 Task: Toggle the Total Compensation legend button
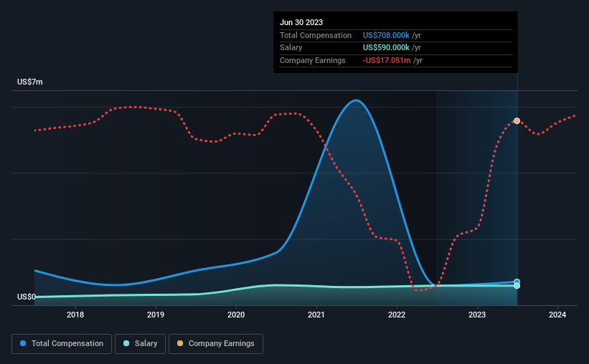tap(62, 344)
